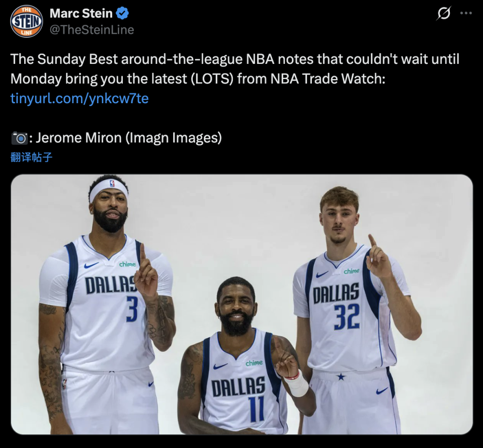The height and width of the screenshot is (448, 483).
Task: Open the tinyurl.com/ynkcw7te link
Action: 79,98
